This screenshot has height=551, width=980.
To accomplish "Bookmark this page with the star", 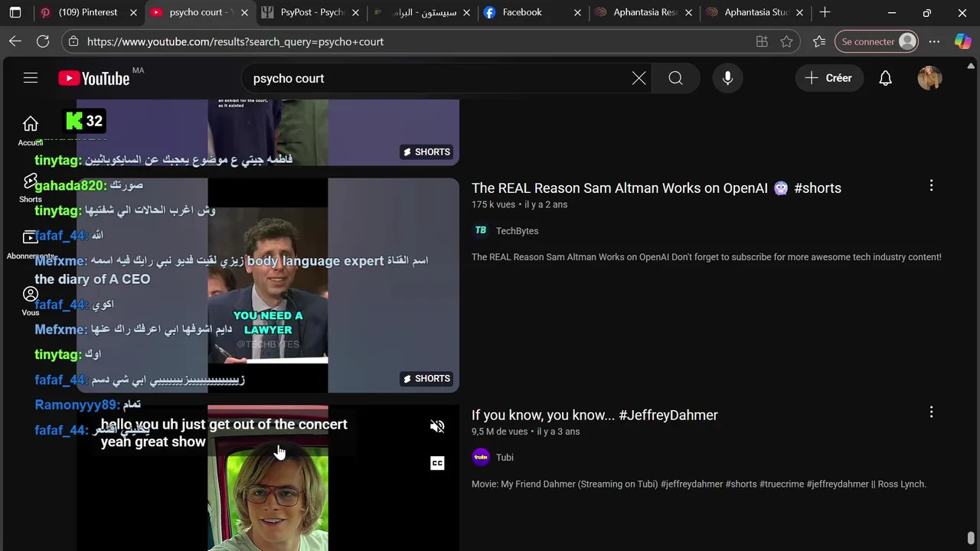I will (786, 41).
